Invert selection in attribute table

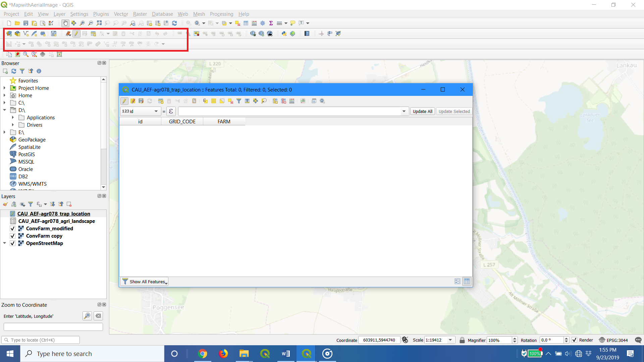(x=222, y=101)
